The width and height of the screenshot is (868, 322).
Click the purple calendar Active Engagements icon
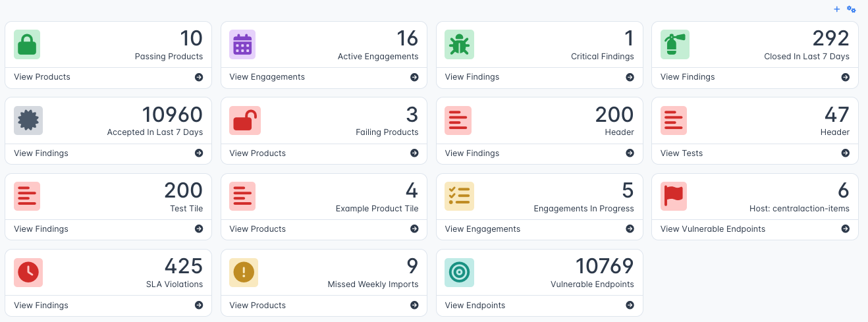click(x=242, y=44)
